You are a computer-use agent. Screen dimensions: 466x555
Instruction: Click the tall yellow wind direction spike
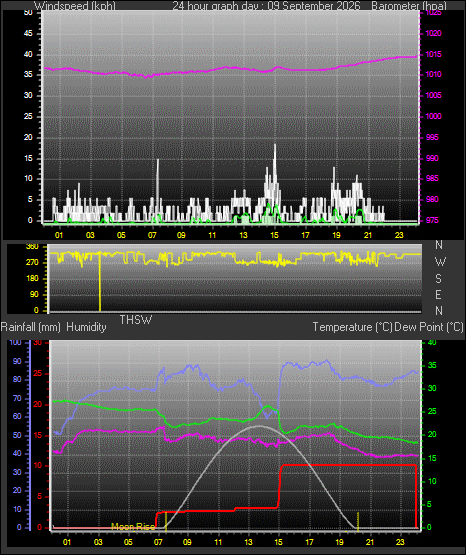[100, 282]
